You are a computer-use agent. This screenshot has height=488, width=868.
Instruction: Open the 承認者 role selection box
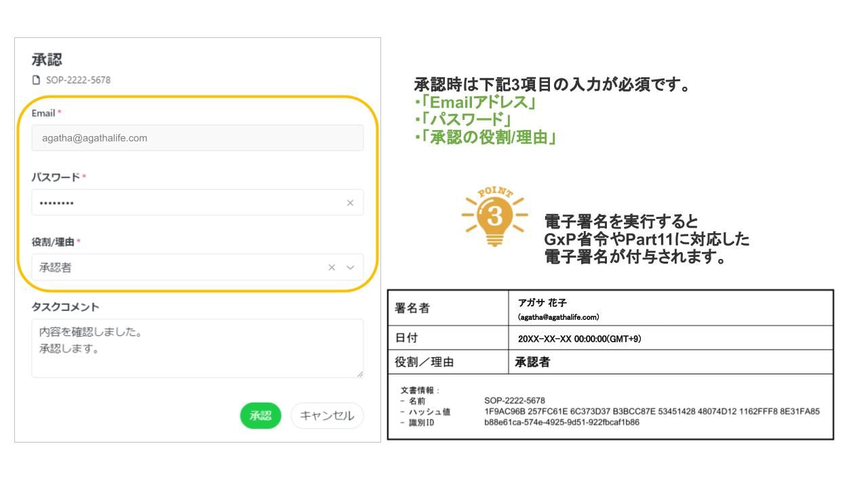176,268
